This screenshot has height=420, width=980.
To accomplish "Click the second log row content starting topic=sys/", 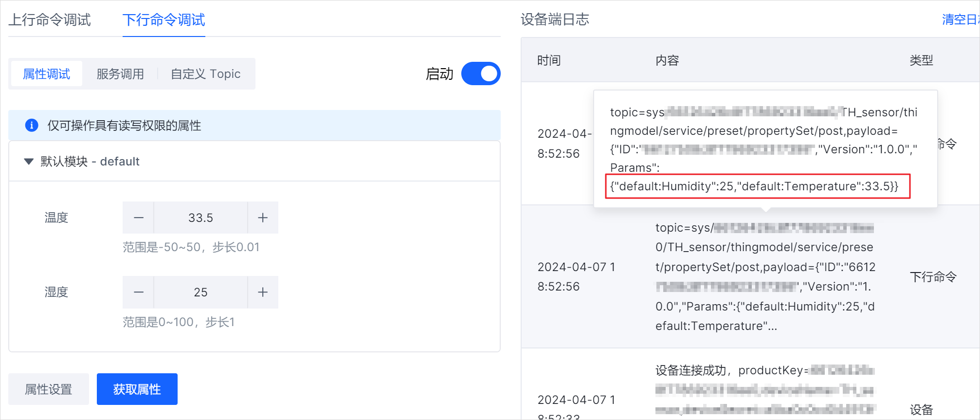I will tap(765, 276).
